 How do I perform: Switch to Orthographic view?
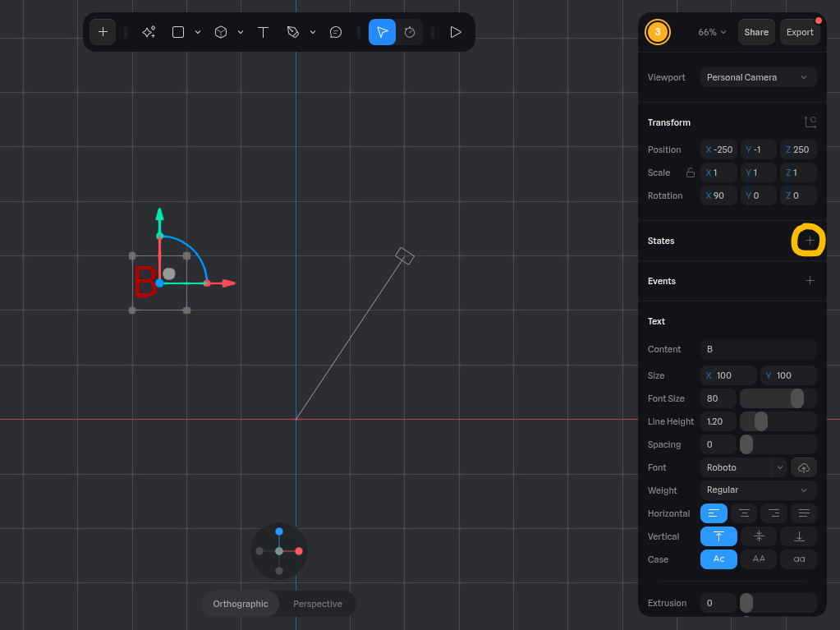point(241,604)
